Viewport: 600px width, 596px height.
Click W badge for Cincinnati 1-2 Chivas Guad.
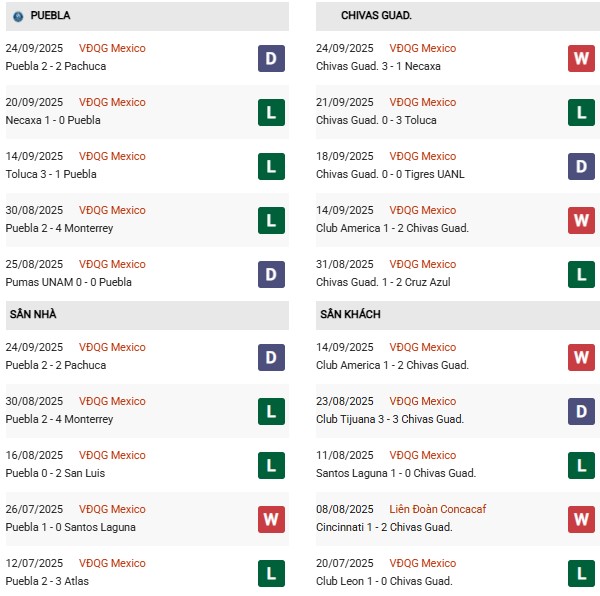tap(581, 519)
